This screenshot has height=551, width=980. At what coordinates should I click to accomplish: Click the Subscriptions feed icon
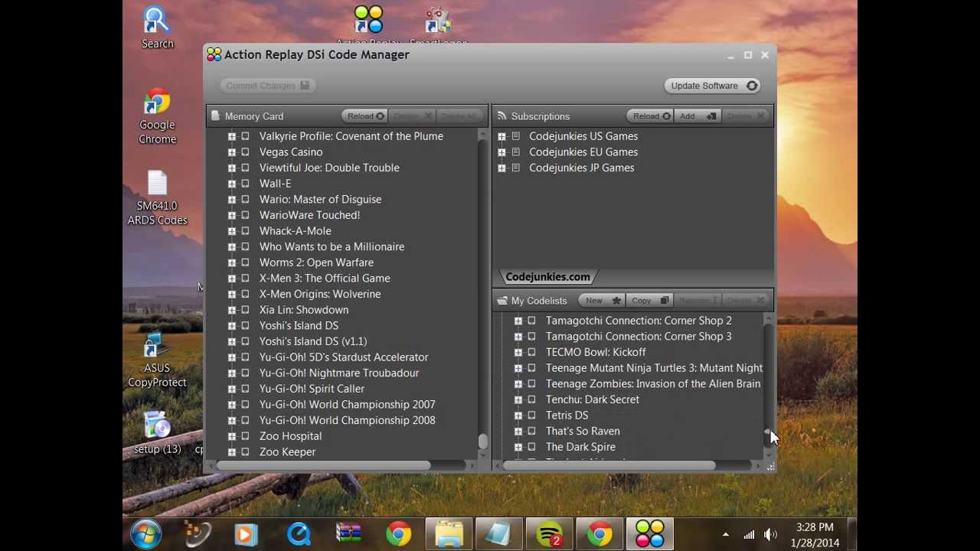501,116
